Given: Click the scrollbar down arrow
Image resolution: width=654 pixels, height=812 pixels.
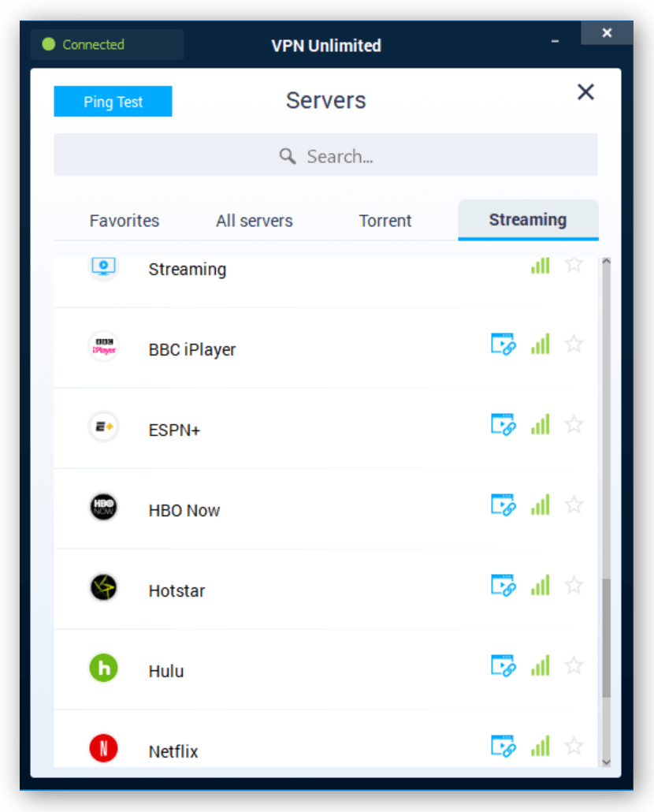Looking at the screenshot, I should coord(607,762).
